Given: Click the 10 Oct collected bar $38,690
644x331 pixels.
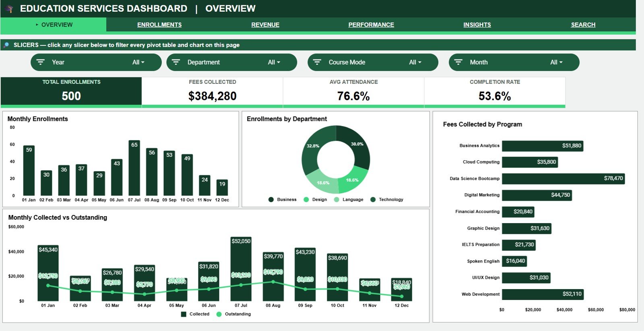Looking at the screenshot, I should pyautogui.click(x=337, y=277).
